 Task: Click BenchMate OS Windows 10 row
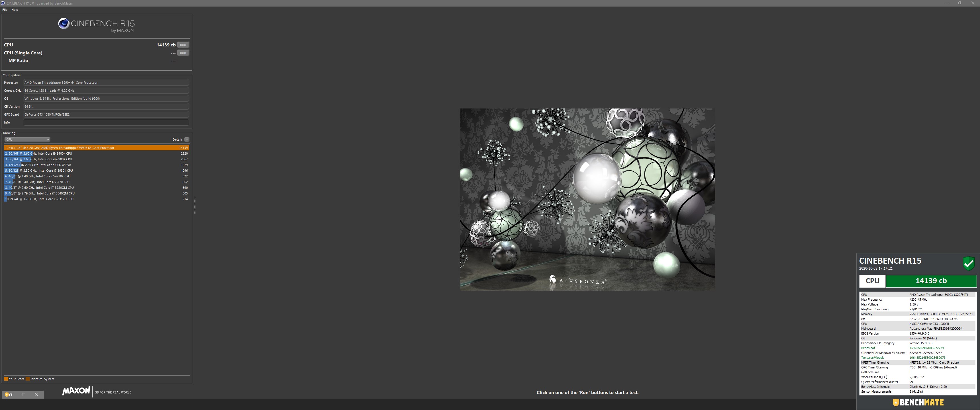(918, 339)
